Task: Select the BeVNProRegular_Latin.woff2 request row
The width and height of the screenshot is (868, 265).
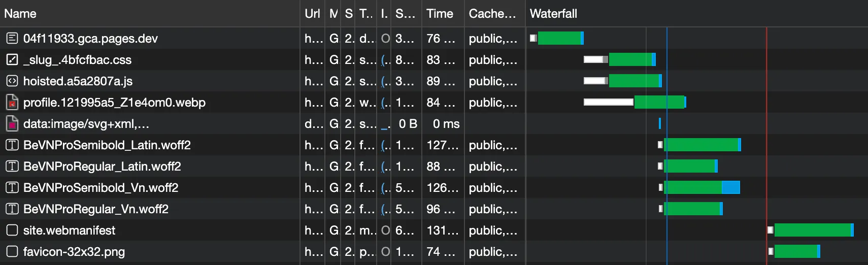Action: tap(102, 167)
